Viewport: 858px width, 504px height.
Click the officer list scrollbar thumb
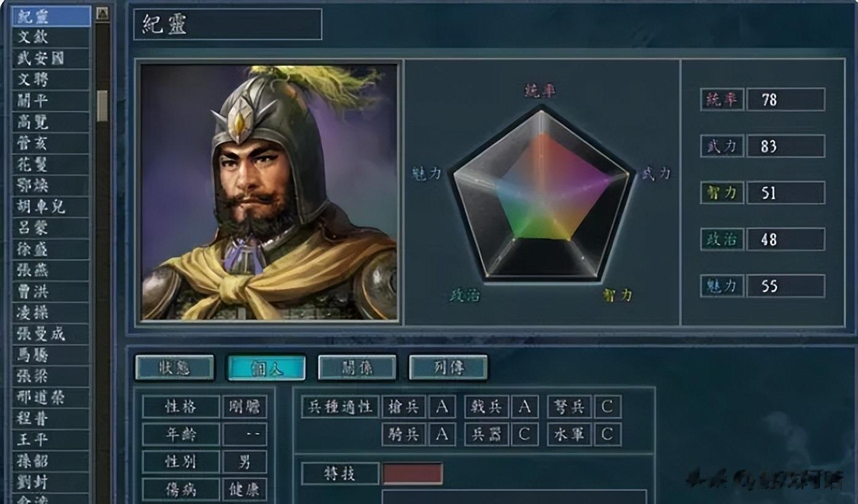[102, 106]
